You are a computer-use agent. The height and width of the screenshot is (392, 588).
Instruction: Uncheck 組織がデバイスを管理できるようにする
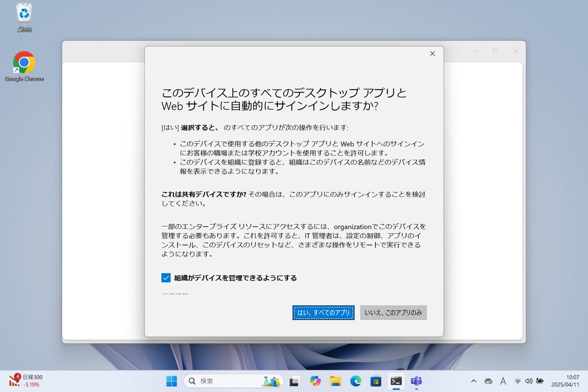pyautogui.click(x=166, y=277)
